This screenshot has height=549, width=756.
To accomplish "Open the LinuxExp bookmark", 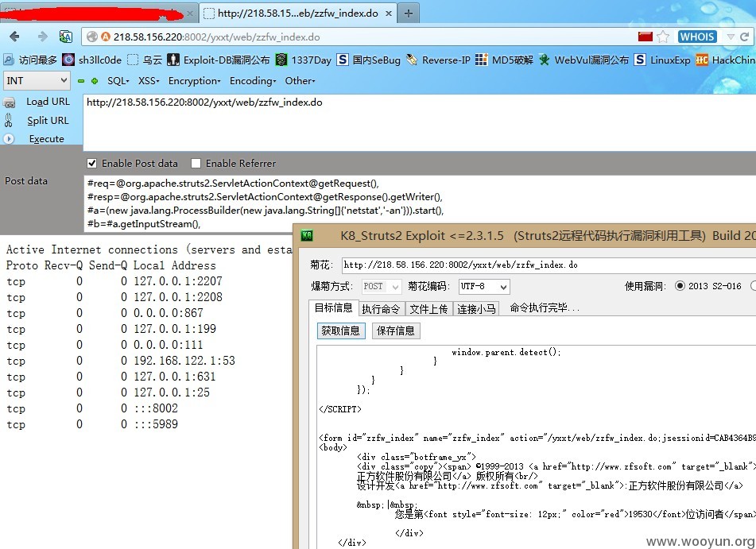I will click(x=662, y=60).
